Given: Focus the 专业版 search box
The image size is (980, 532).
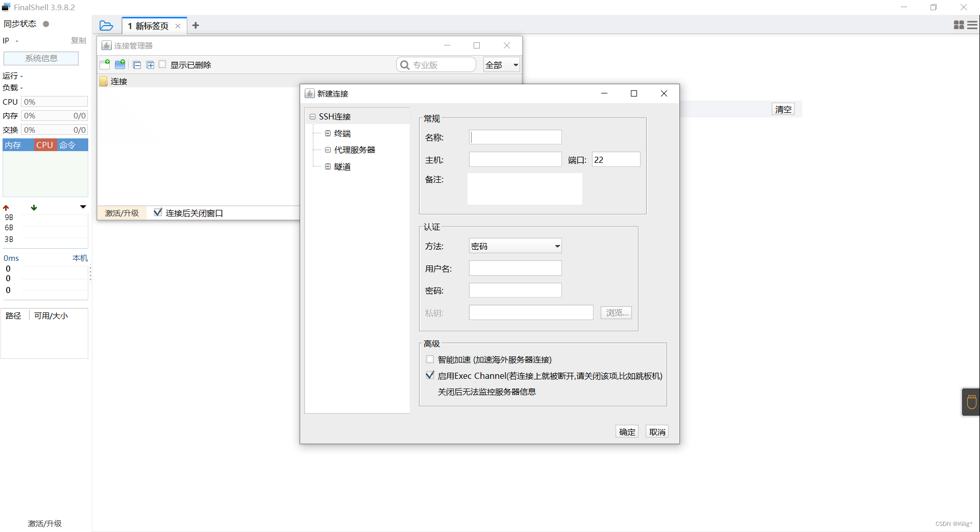Looking at the screenshot, I should point(436,65).
